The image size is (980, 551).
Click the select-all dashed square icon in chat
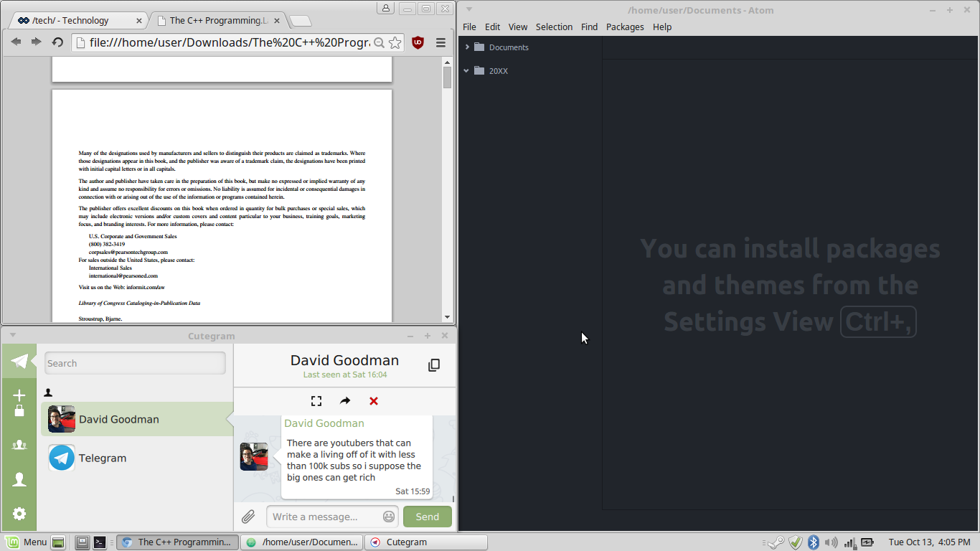pyautogui.click(x=316, y=401)
